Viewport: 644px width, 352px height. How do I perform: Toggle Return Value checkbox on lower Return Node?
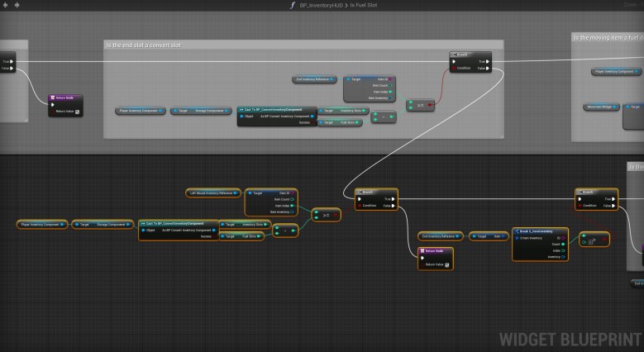tap(448, 264)
